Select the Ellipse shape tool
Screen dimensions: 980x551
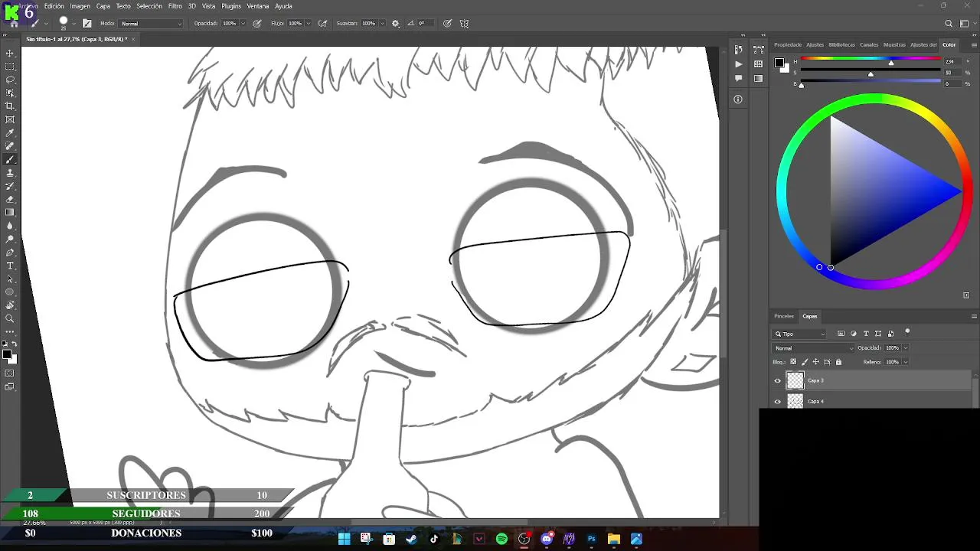coord(10,292)
